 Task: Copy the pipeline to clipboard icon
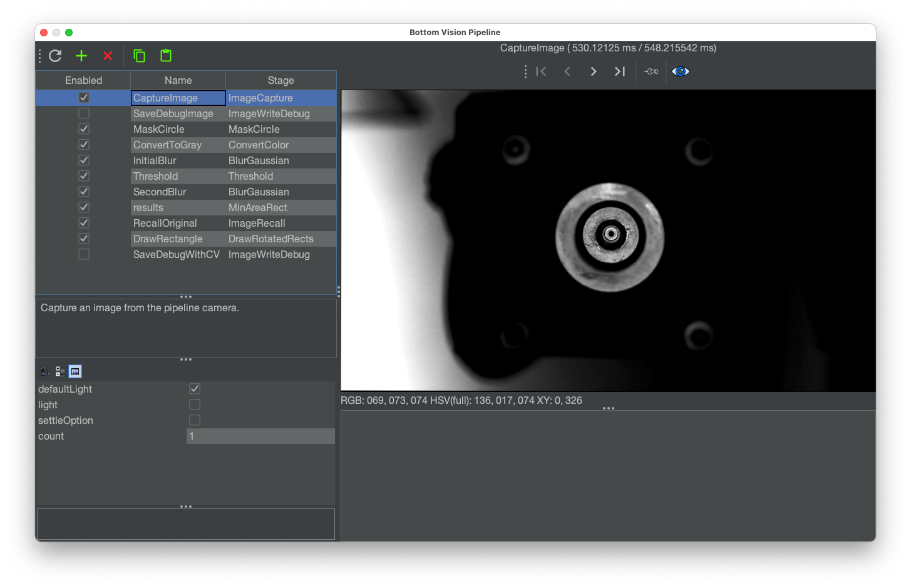[x=139, y=56]
